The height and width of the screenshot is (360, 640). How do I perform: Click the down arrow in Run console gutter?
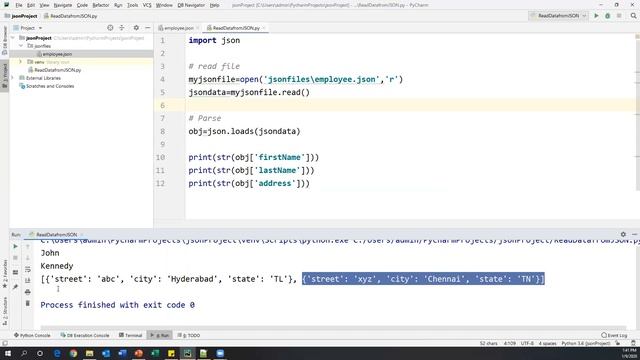click(x=28, y=258)
